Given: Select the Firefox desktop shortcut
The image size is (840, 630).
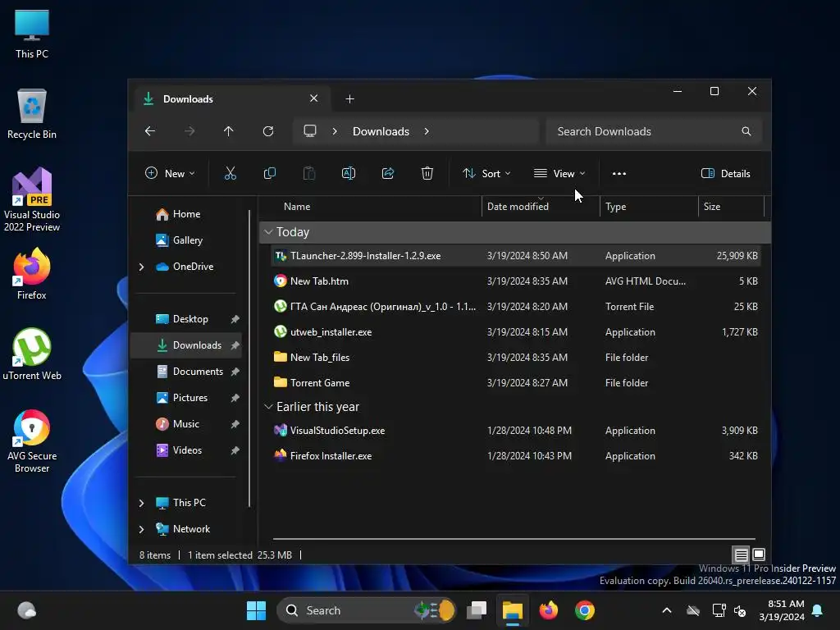Looking at the screenshot, I should pos(32,274).
